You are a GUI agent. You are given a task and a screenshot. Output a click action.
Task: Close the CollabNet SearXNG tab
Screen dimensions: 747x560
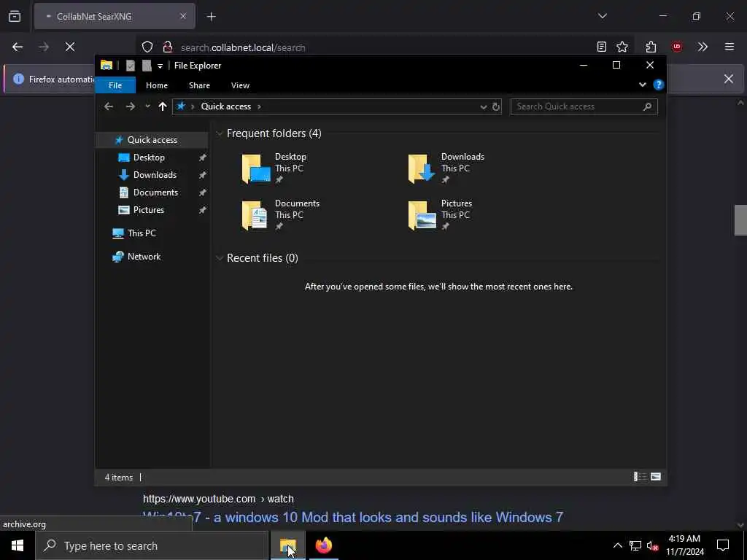(x=183, y=16)
